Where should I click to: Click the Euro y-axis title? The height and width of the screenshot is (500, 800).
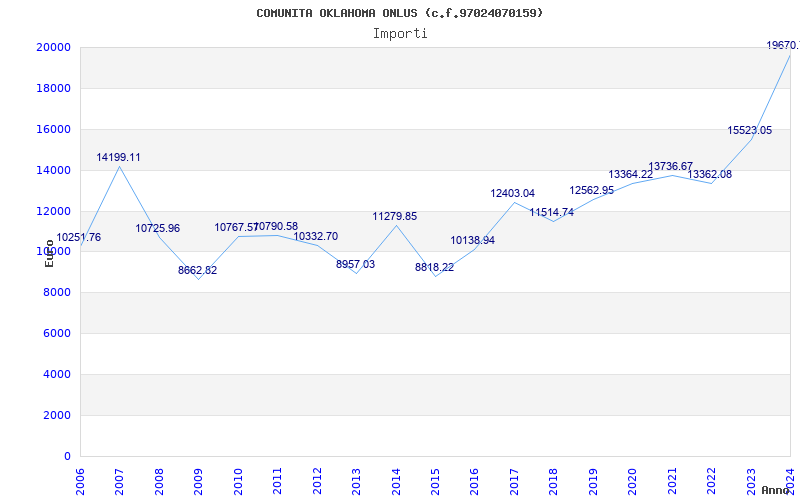[49, 253]
